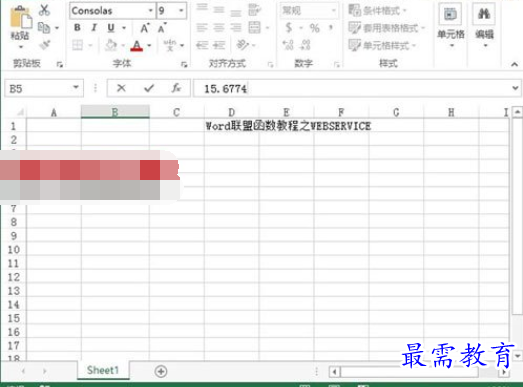
Task: Collapse the ribbon with the up chevron
Action: 514,65
